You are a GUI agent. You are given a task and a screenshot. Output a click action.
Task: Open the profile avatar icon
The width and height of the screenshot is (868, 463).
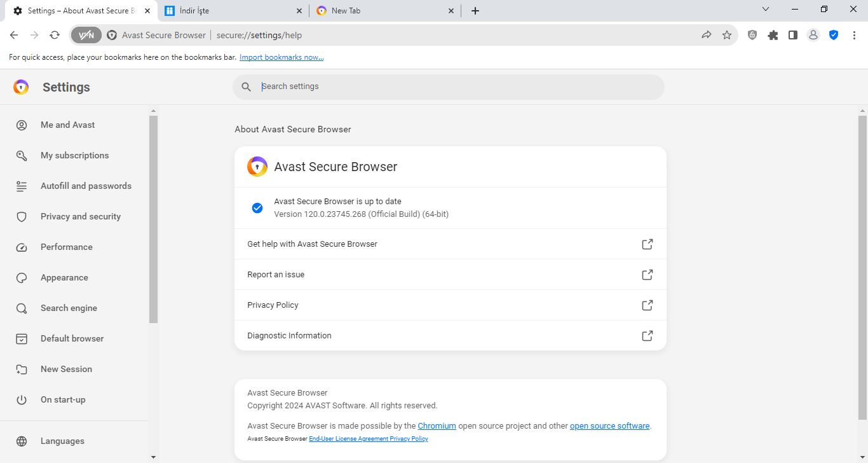click(813, 35)
